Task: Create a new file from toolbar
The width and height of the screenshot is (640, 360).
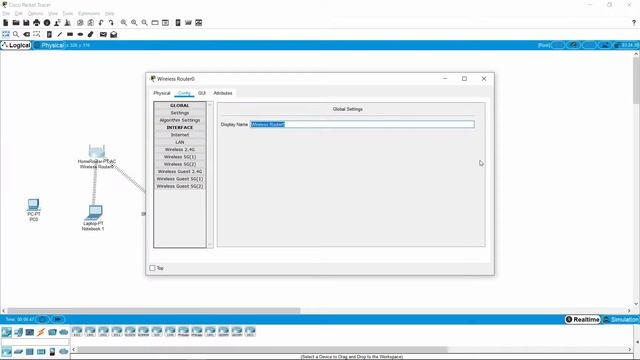Action: (6, 23)
